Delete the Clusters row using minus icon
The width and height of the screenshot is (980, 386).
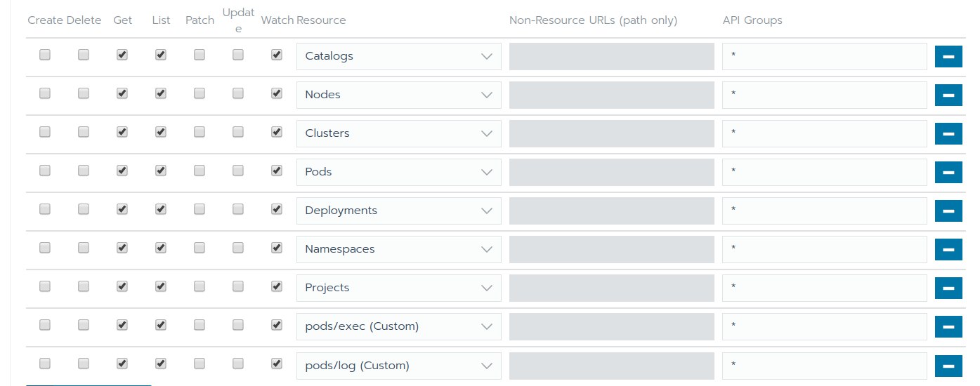(x=948, y=133)
